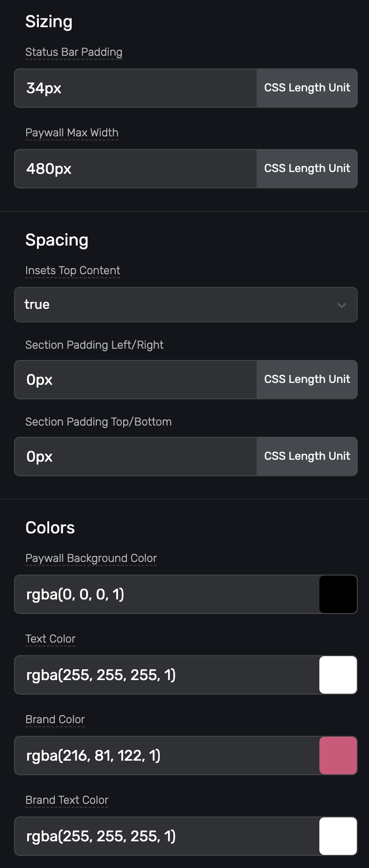Click the Text Color rgba value field
The height and width of the screenshot is (868, 369).
tap(166, 675)
